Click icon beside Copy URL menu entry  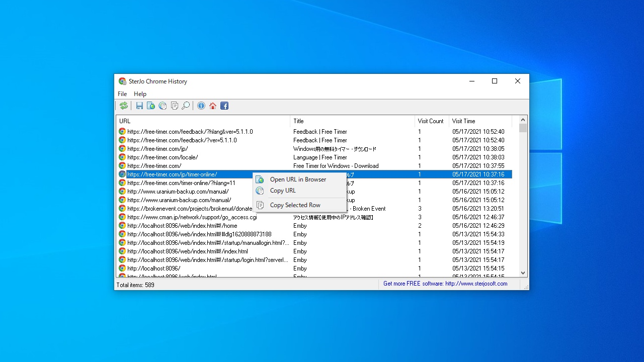coord(260,191)
